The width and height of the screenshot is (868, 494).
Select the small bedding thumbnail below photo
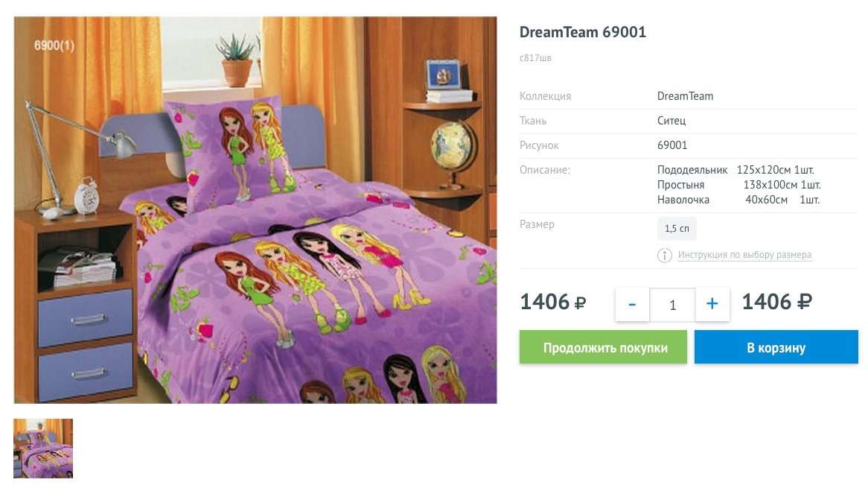point(43,448)
